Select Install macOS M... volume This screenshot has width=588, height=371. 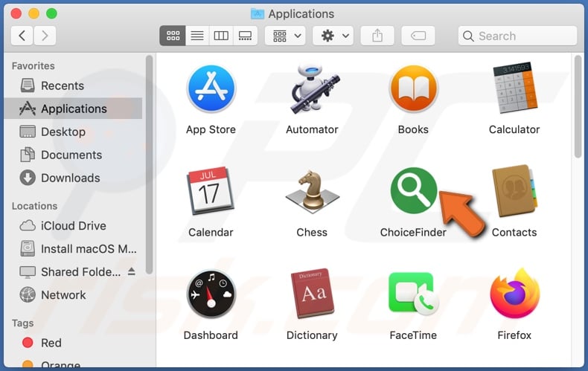coord(73,249)
